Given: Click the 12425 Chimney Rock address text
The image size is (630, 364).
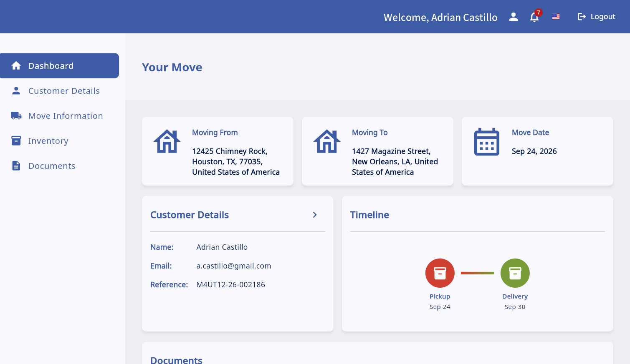Looking at the screenshot, I should coord(236,162).
